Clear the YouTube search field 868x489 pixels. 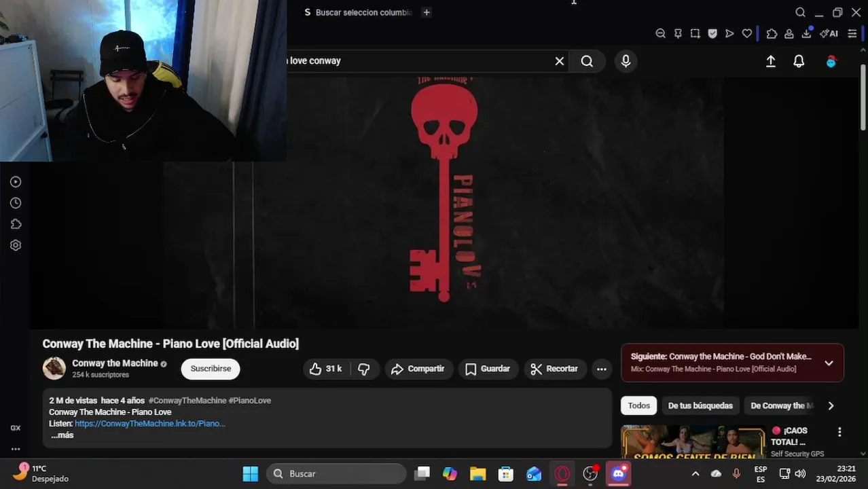coord(560,61)
